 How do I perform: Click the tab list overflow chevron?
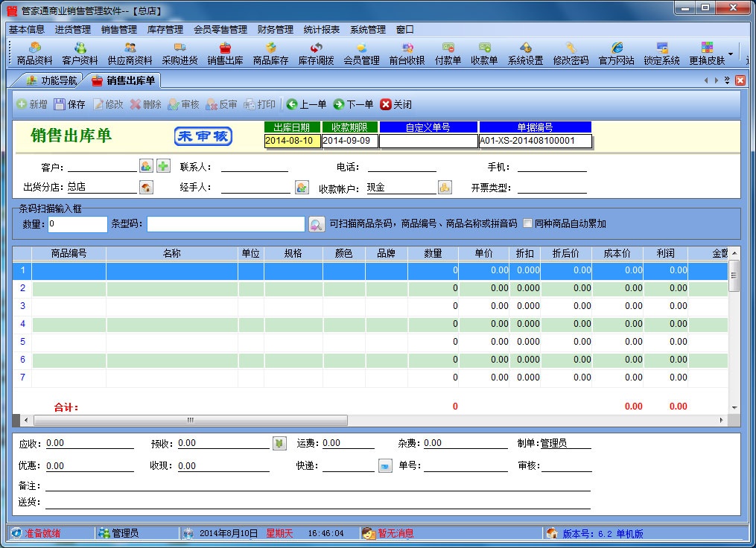click(727, 80)
